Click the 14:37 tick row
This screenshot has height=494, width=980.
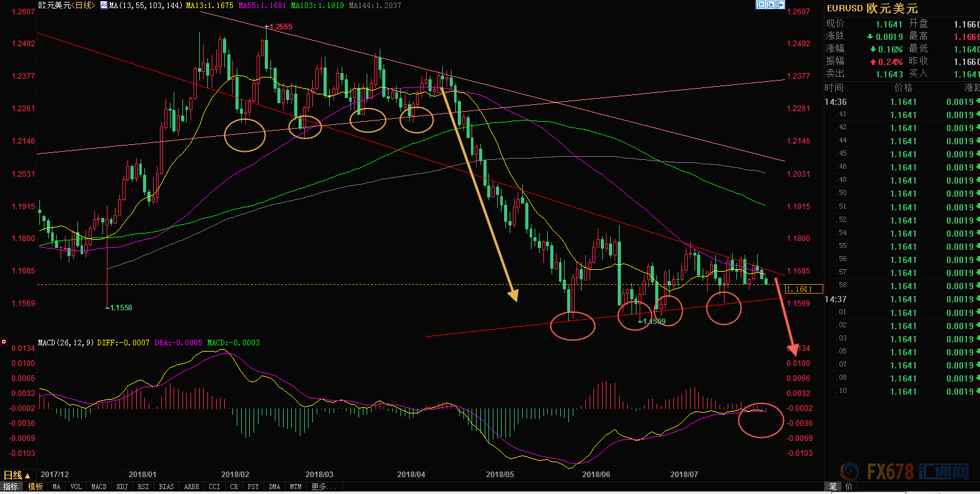pyautogui.click(x=902, y=299)
